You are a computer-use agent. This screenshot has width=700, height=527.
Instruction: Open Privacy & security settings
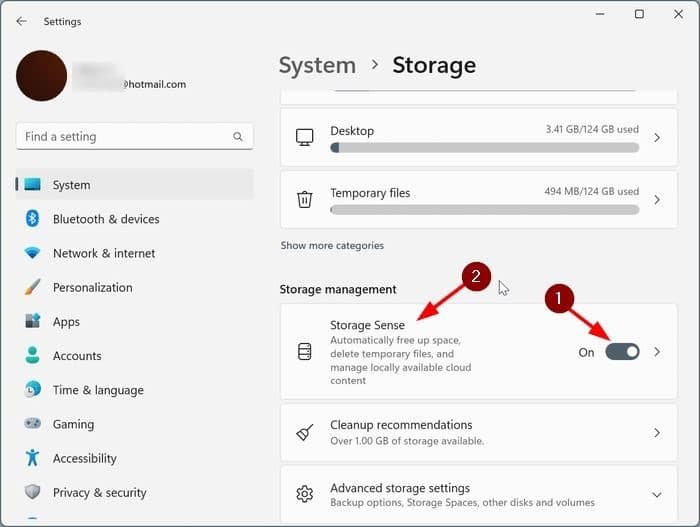(135, 492)
